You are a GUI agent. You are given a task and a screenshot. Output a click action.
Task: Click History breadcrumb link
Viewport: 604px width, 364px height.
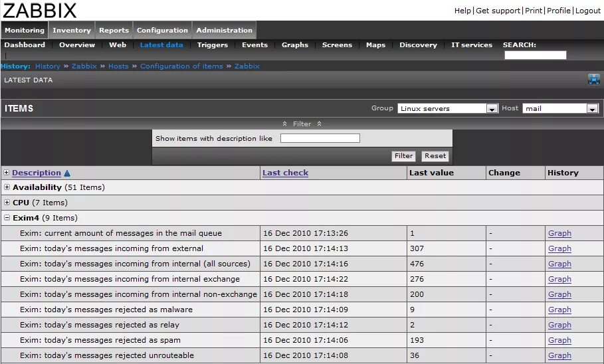coord(47,66)
